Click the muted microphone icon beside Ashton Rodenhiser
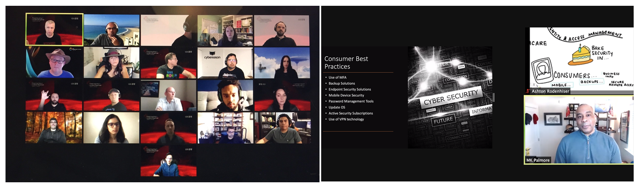Image resolution: width=644 pixels, height=186 pixels. (527, 91)
